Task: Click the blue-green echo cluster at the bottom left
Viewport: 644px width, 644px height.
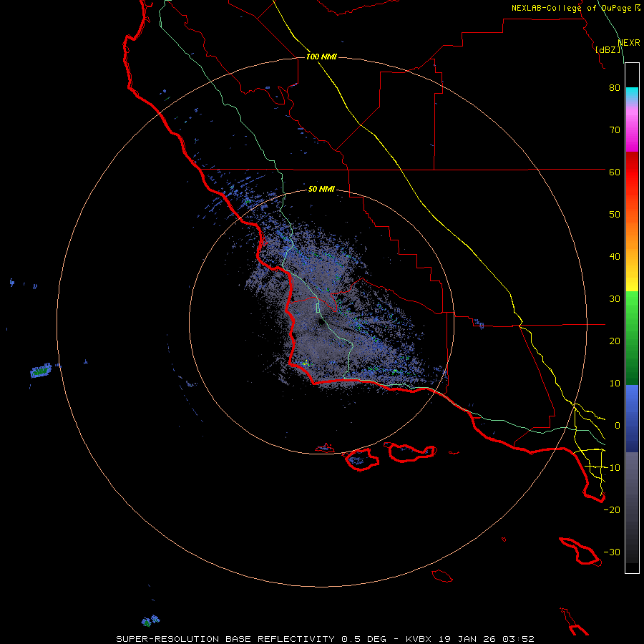Action: pos(150,620)
